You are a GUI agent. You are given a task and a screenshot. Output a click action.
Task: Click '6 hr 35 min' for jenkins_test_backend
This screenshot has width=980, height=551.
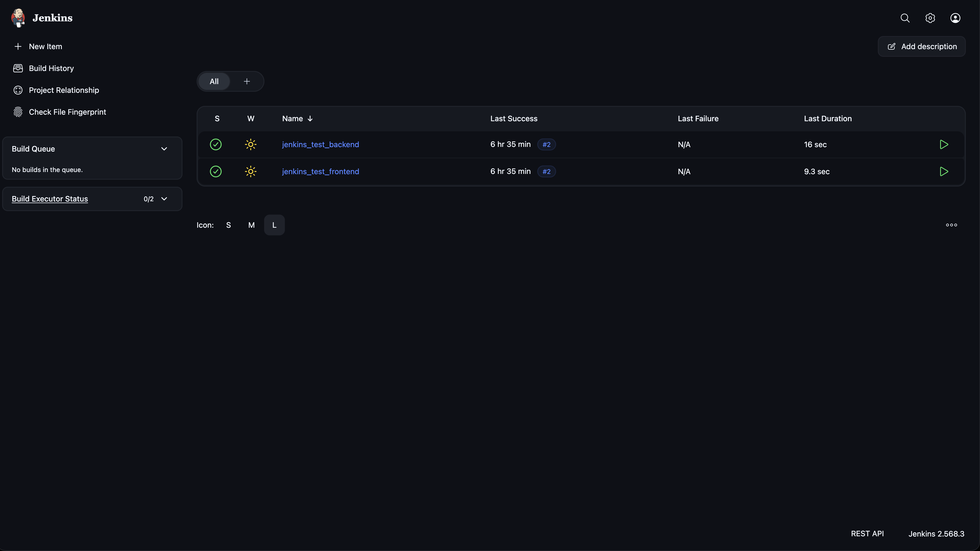pos(510,144)
